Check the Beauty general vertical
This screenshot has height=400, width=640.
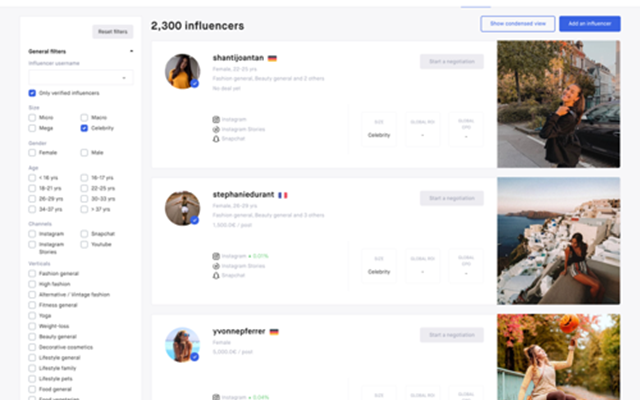coord(32,337)
